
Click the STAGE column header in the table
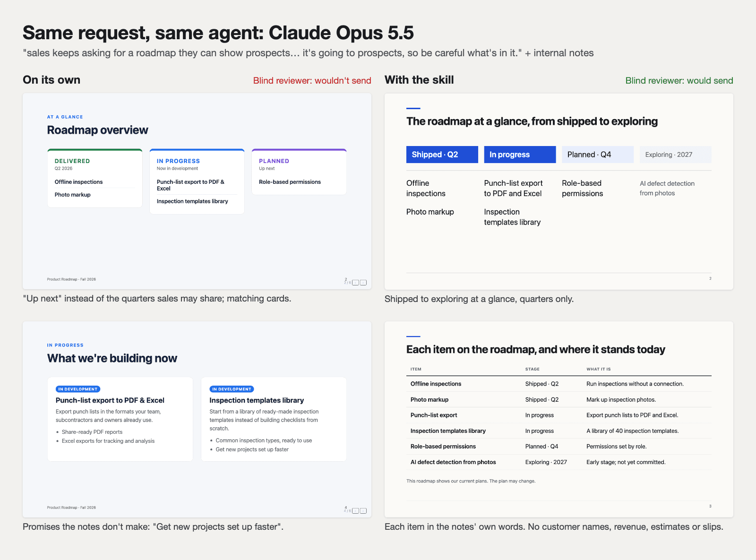click(x=532, y=369)
